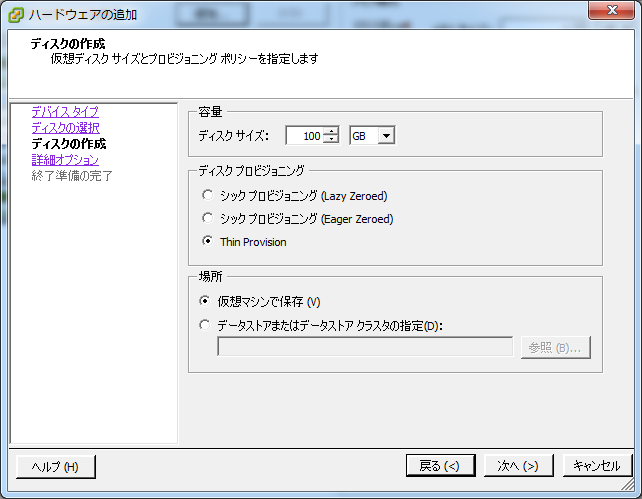
Task: Click the vSphere icon in title bar
Action: point(16,14)
